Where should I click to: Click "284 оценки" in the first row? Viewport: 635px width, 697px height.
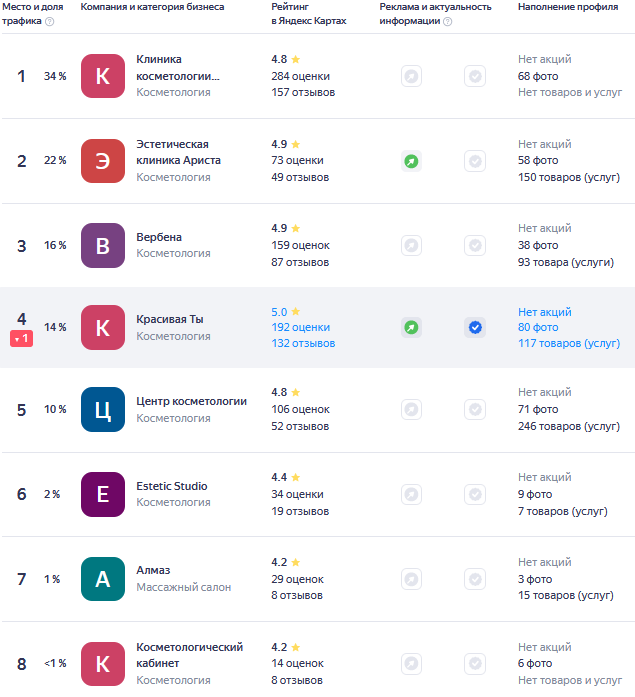[301, 76]
